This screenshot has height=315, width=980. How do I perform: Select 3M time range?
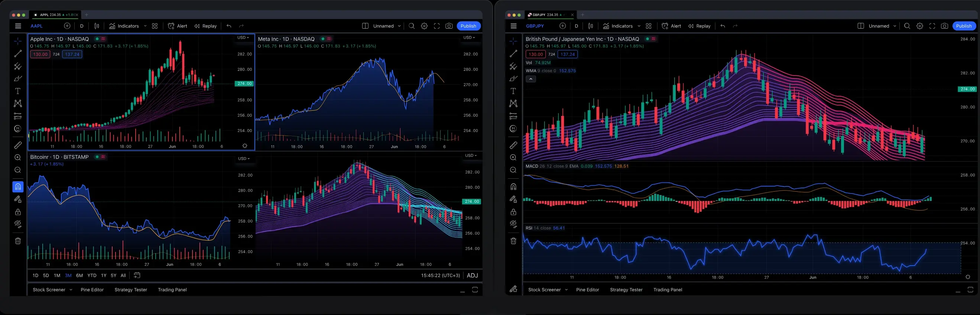68,275
